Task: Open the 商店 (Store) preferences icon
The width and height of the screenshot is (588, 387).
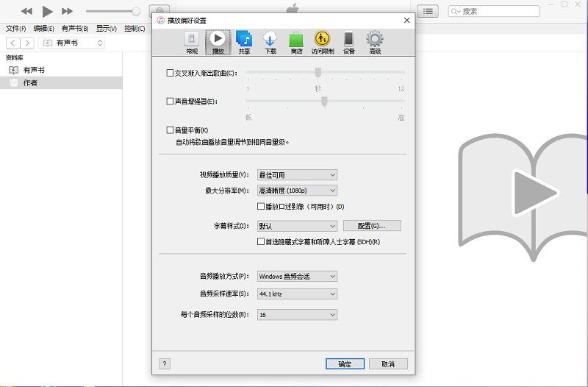Action: tap(296, 42)
